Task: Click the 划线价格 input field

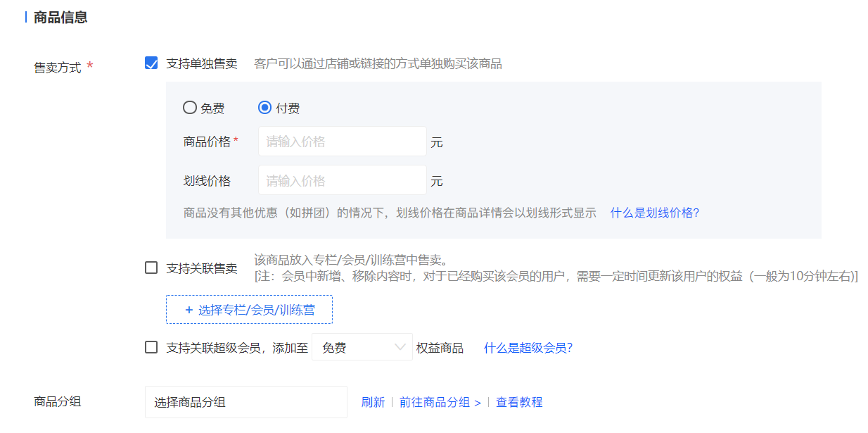Action: pos(342,180)
